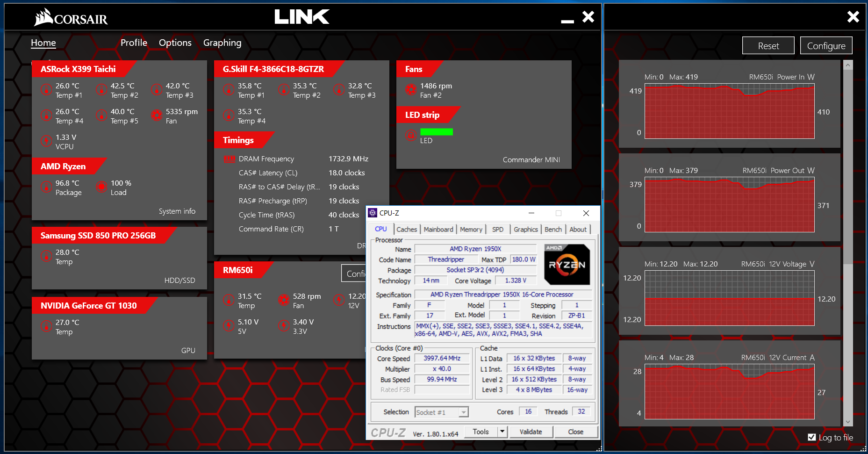Click the green LED color swatch
868x454 pixels.
pos(437,132)
